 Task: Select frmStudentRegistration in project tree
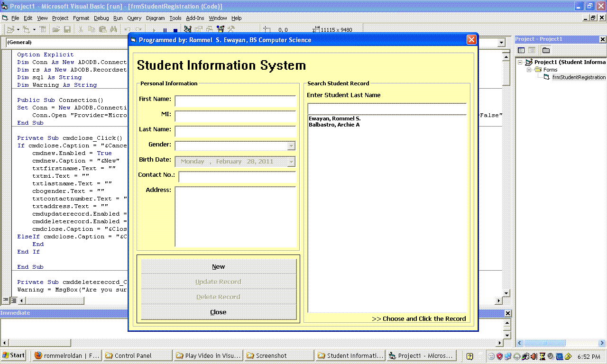[579, 77]
